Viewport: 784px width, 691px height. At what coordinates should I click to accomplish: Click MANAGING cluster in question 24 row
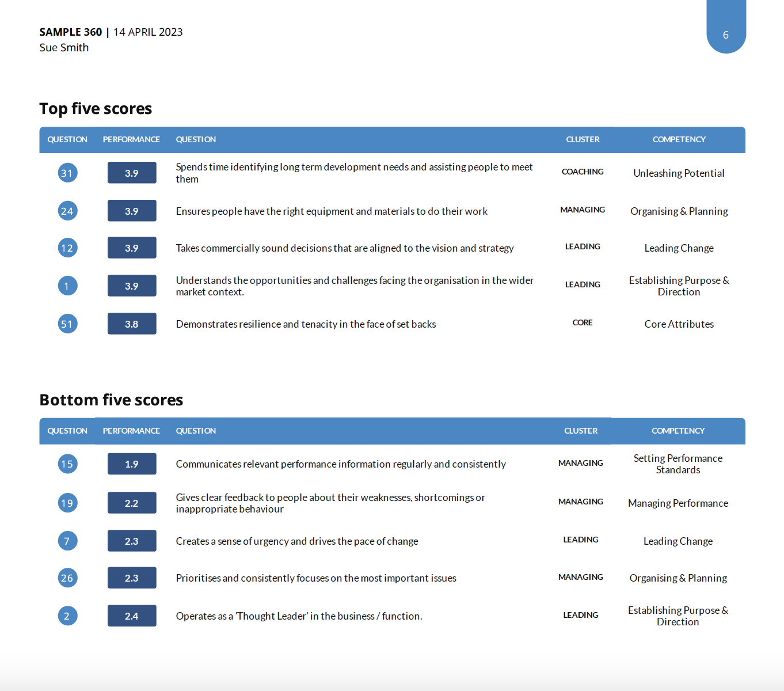click(x=583, y=210)
